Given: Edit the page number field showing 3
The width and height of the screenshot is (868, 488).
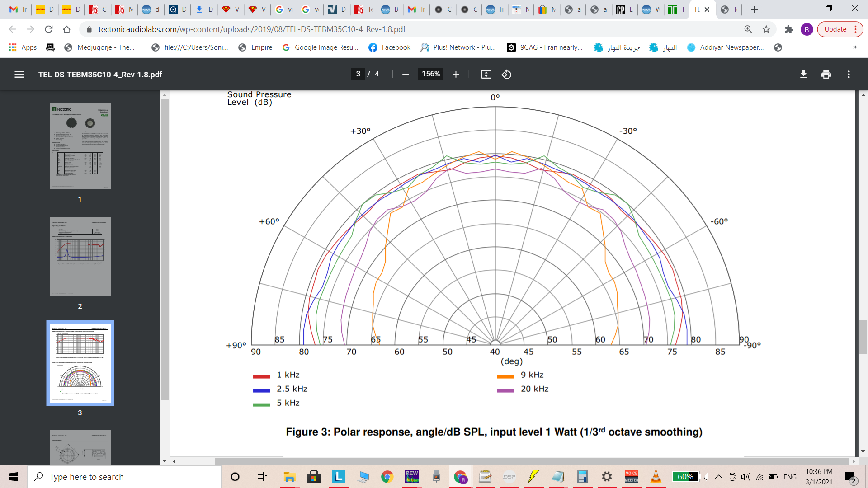Looking at the screenshot, I should pos(358,74).
